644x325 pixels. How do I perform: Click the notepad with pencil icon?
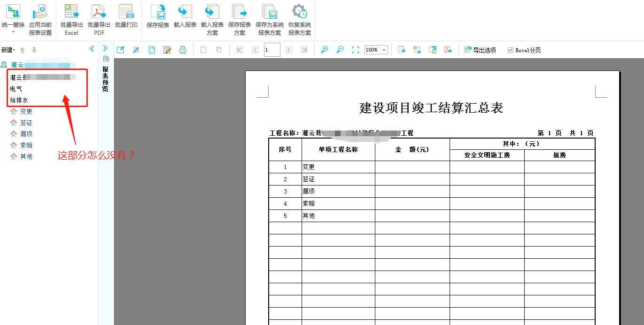167,50
